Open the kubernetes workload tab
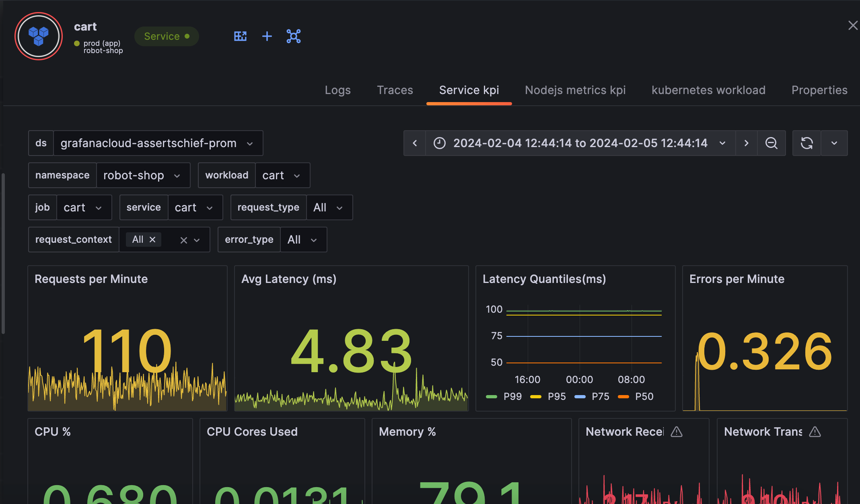860x504 pixels. point(708,90)
